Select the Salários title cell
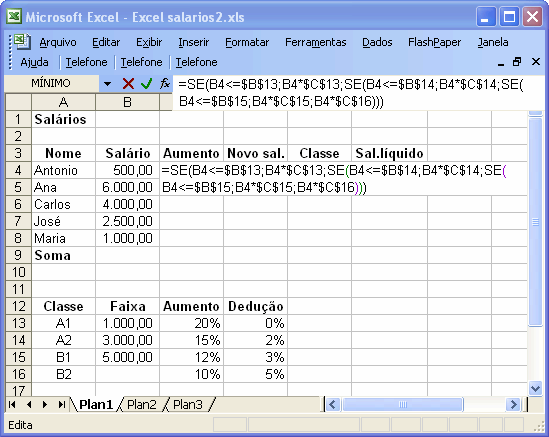 pos(63,119)
